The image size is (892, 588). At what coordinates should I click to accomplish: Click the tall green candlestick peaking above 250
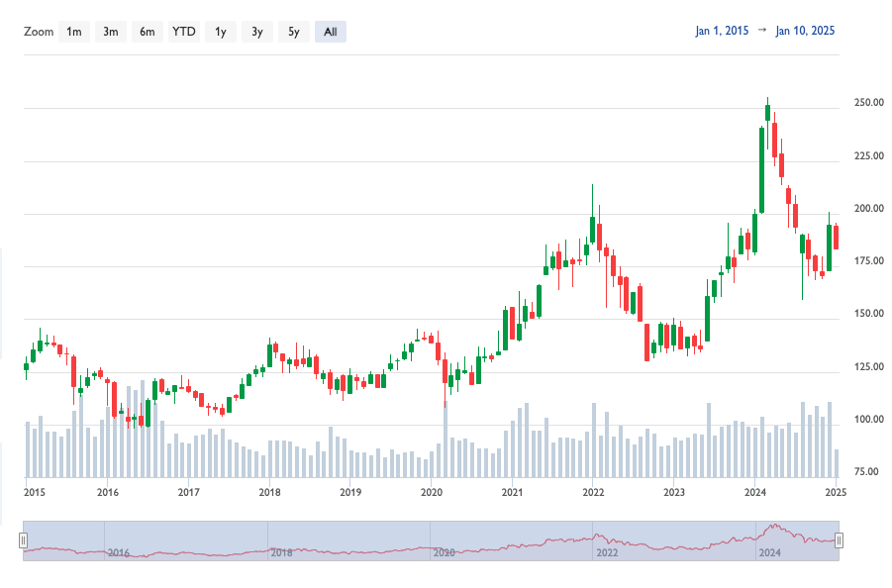click(768, 113)
